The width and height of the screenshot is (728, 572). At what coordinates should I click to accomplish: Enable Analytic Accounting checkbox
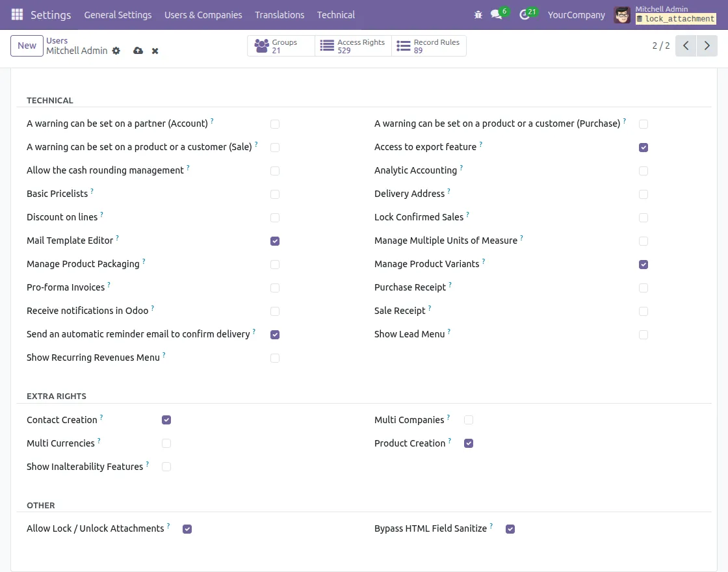643,171
